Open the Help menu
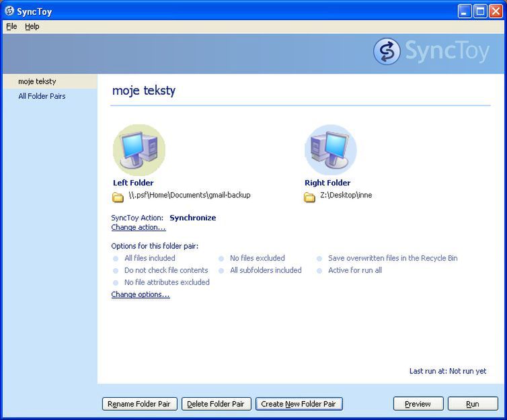Viewport: 507px width, 420px height. (32, 26)
